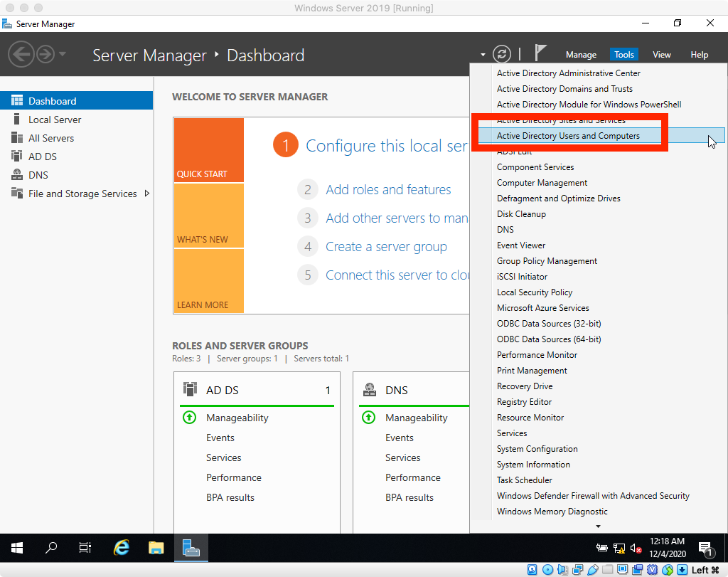Screen dimensions: 728x577
Task: Open Local Security Policy
Action: point(535,292)
